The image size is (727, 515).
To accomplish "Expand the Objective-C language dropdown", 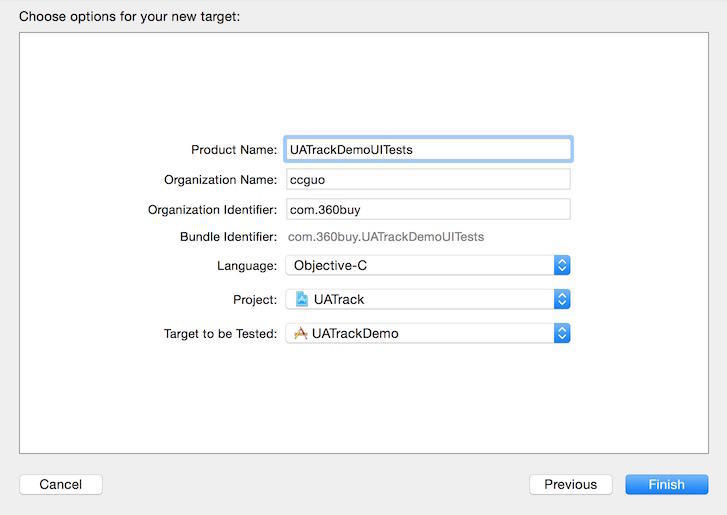I will [x=428, y=265].
